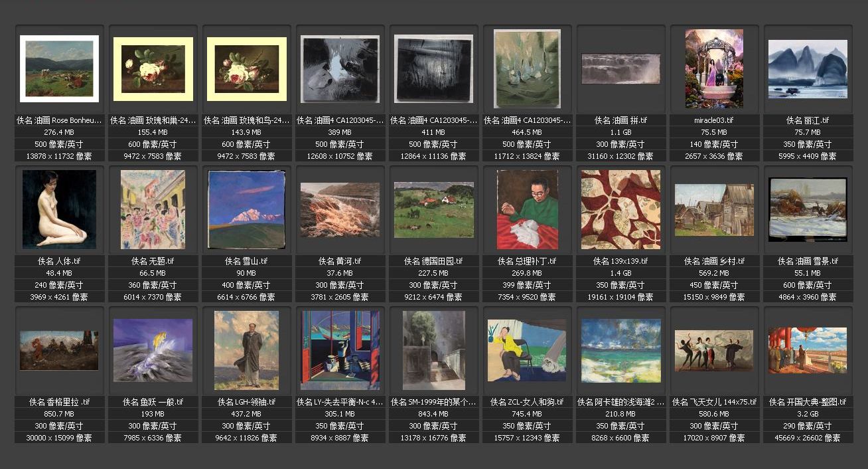Select the 佚名 139x139.tif pattern thumbnail
The height and width of the screenshot is (469, 868).
620,209
